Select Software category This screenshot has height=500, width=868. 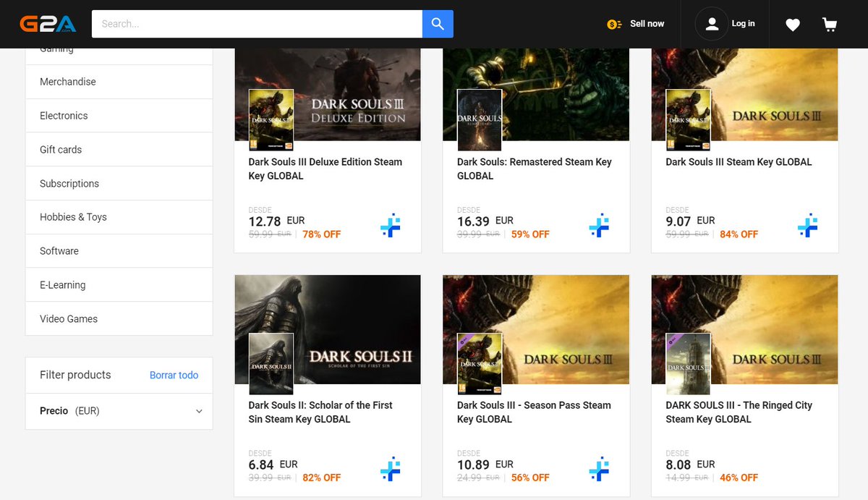[x=119, y=251]
